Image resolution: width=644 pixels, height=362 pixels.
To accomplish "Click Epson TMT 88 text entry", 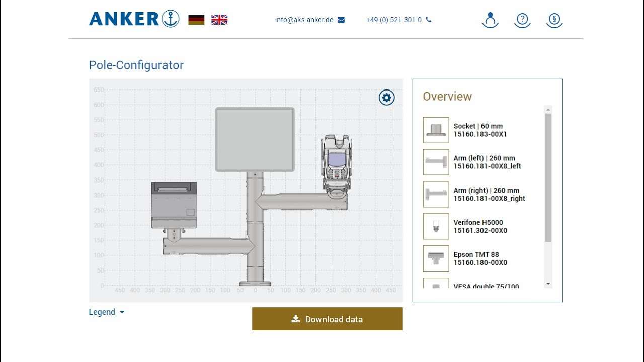I will [480, 259].
